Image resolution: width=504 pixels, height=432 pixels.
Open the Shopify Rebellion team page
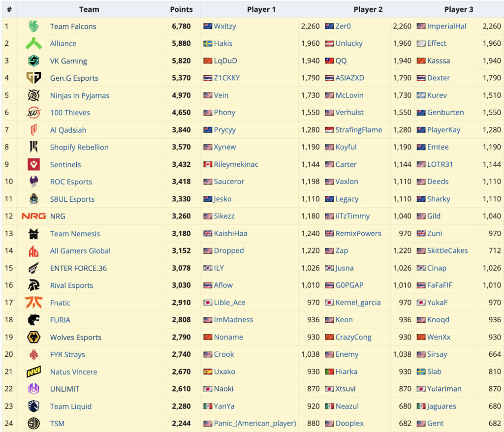tap(79, 147)
